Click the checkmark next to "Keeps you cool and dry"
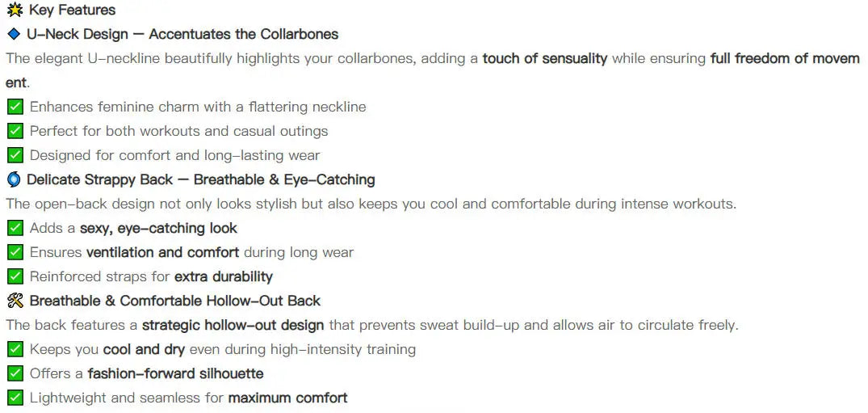 coord(15,349)
